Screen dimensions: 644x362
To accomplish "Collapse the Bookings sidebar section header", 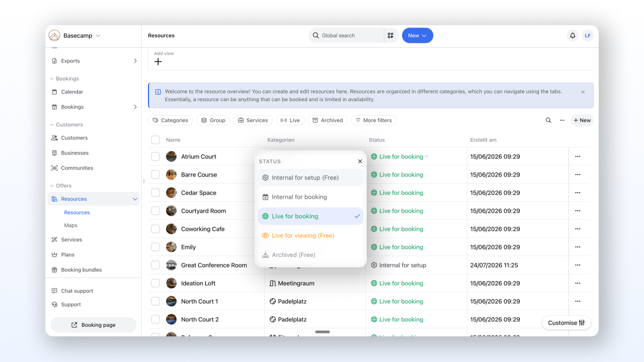I will coord(64,78).
